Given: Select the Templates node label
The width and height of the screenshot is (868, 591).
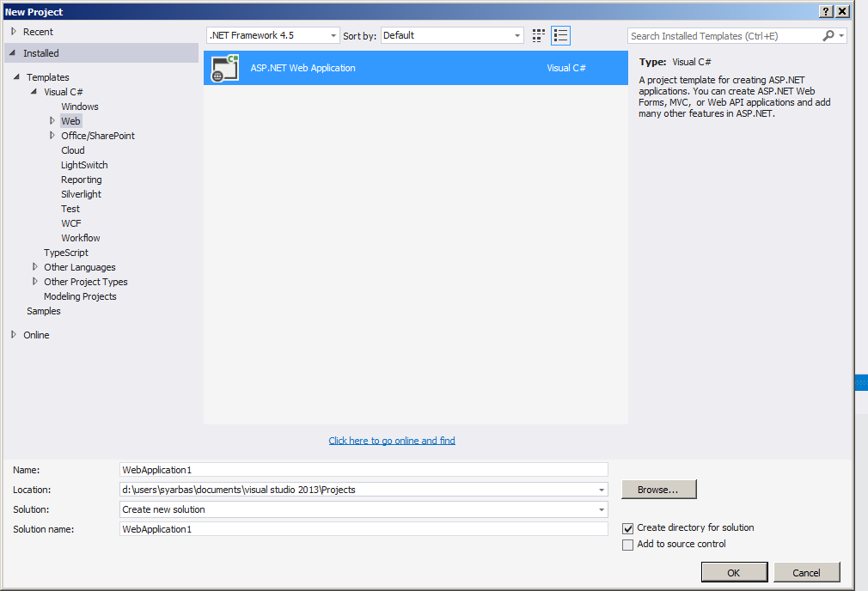Looking at the screenshot, I should (48, 77).
